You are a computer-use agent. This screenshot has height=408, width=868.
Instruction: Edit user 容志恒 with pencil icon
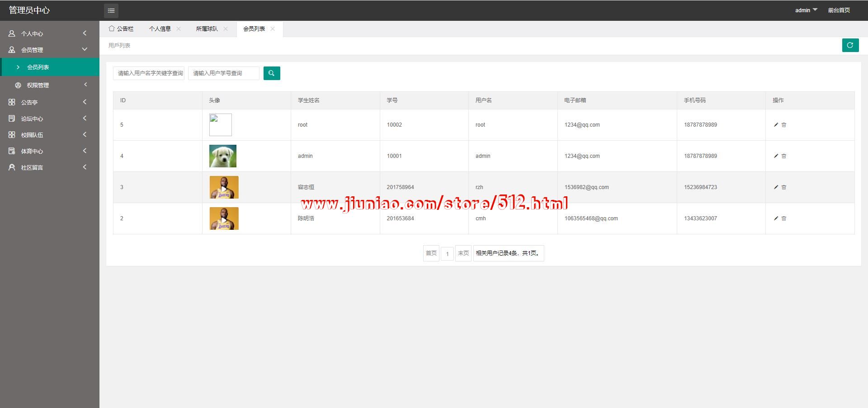(x=776, y=187)
